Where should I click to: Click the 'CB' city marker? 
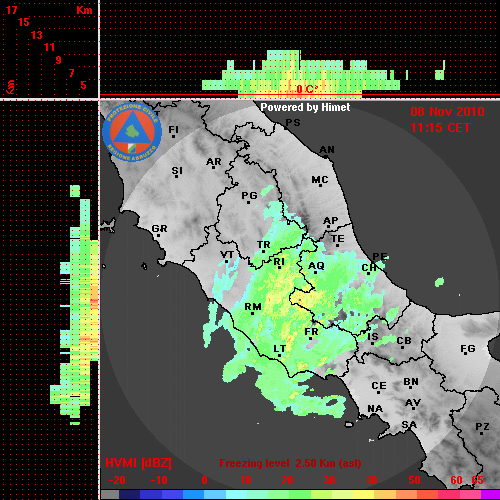click(404, 342)
